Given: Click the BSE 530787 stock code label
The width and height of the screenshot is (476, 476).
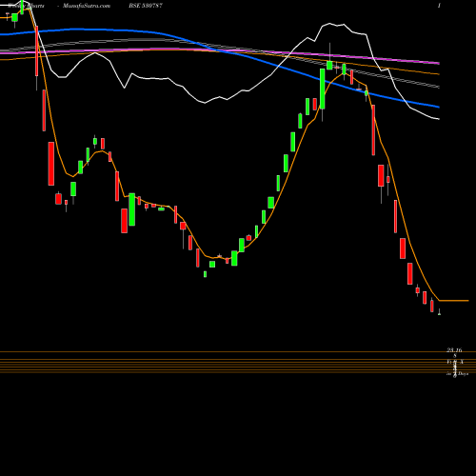Looking at the screenshot, I should click(146, 6).
